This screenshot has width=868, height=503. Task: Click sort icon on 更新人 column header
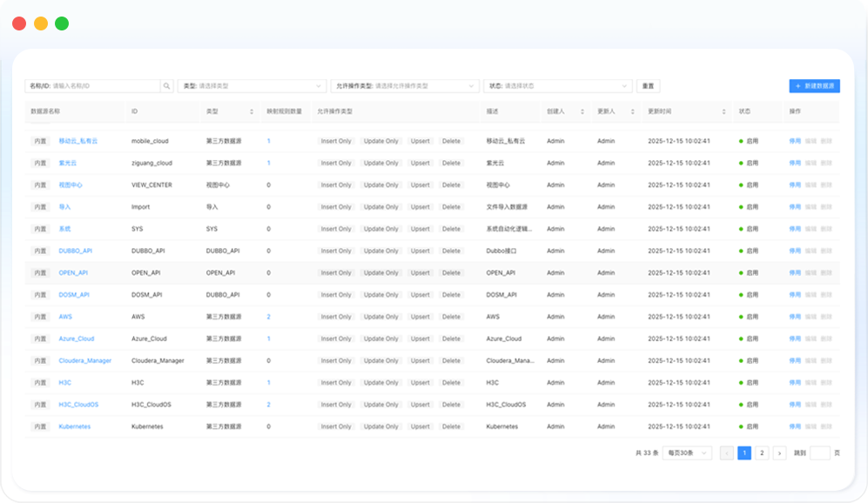point(632,112)
